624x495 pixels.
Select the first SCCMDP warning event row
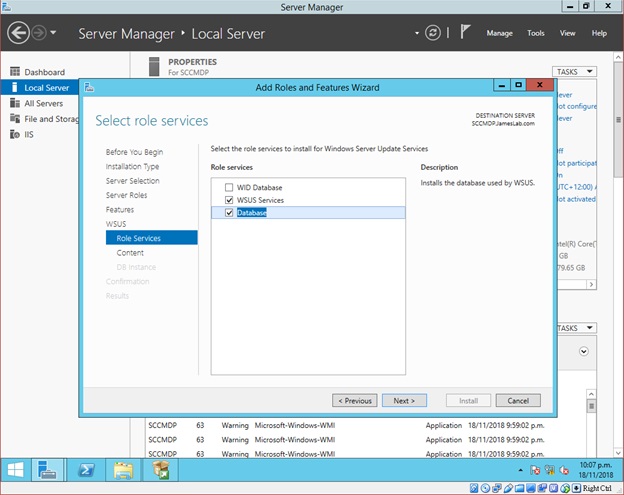[x=346, y=425]
